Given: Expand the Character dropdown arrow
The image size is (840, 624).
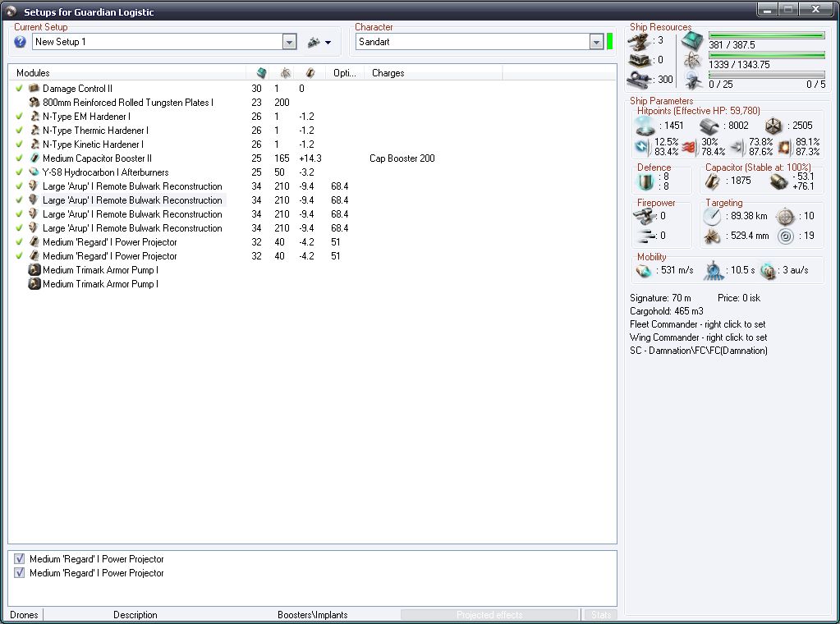Looking at the screenshot, I should coord(596,42).
